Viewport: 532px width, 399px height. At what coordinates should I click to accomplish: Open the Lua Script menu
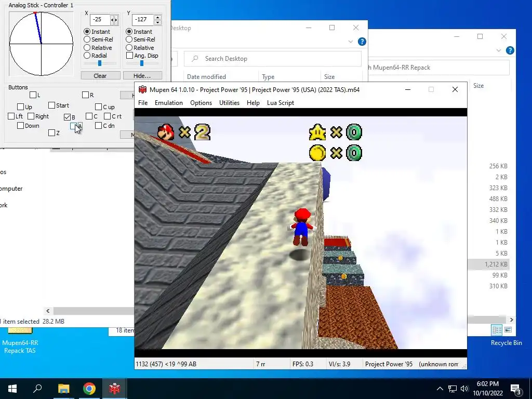[x=280, y=103]
